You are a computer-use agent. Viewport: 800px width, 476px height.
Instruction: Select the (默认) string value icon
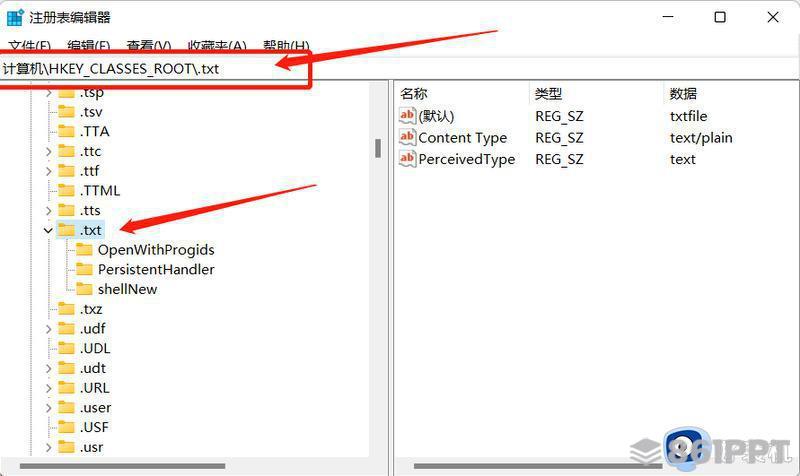coord(407,116)
